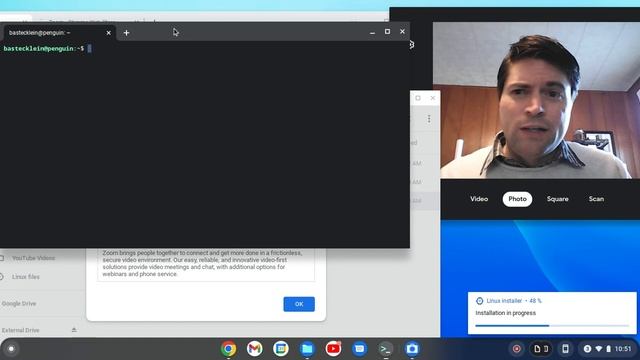The height and width of the screenshot is (360, 640).
Task: Maximize the Terminal window
Action: [387, 31]
